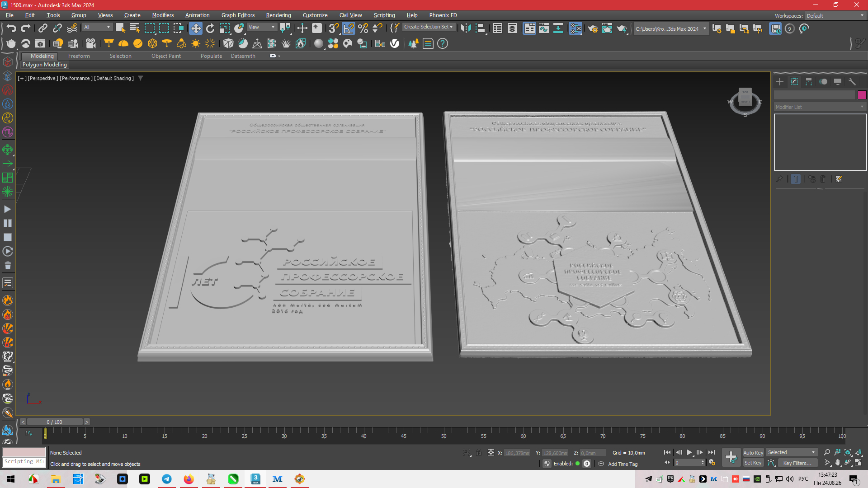Play the animation
The image size is (868, 488).
pos(689,452)
